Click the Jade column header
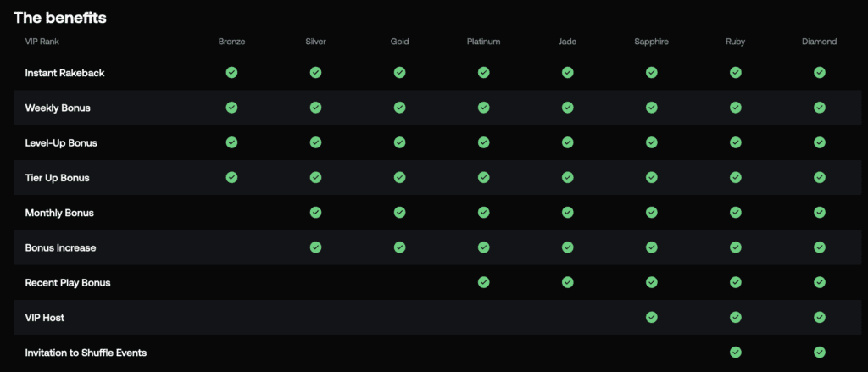Screen dimensions: 868x372 tap(567, 42)
